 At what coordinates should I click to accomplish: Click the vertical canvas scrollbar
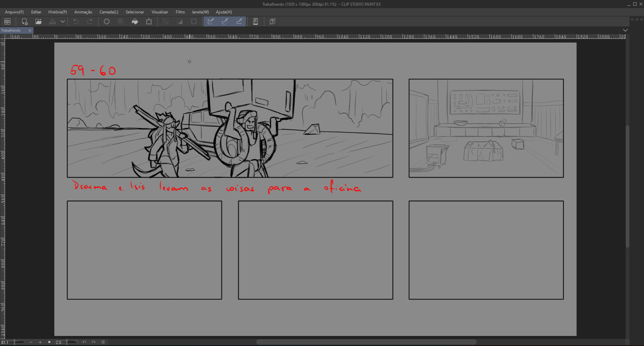coord(628,186)
